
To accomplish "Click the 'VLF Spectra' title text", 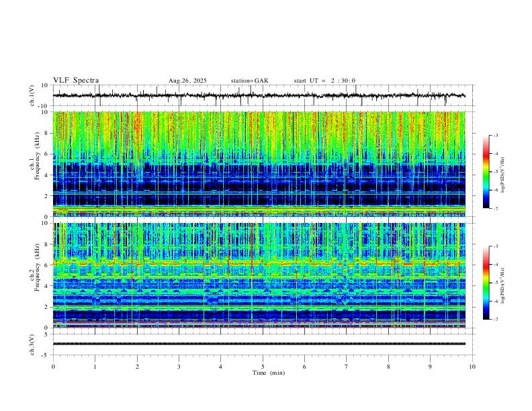I will tap(76, 81).
